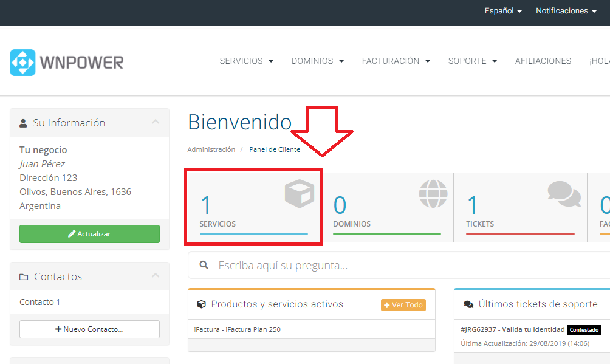Click the Últimos tickets chat icon

468,304
